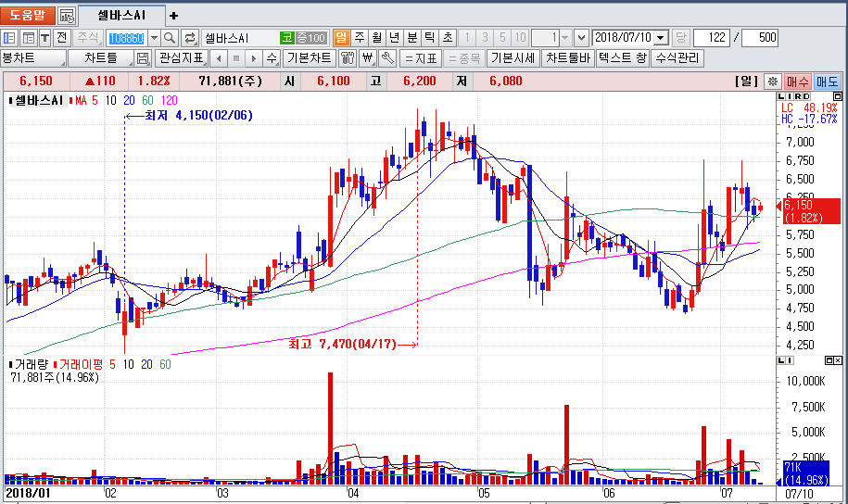
Task: Open the 2018/07/10 date picker dropdown
Action: pyautogui.click(x=660, y=38)
